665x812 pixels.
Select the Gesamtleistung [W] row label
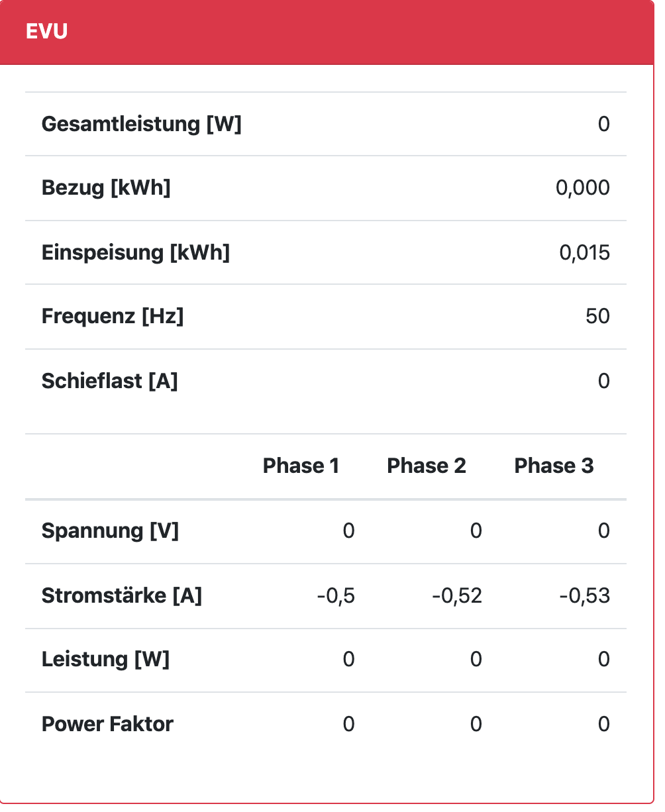(141, 124)
